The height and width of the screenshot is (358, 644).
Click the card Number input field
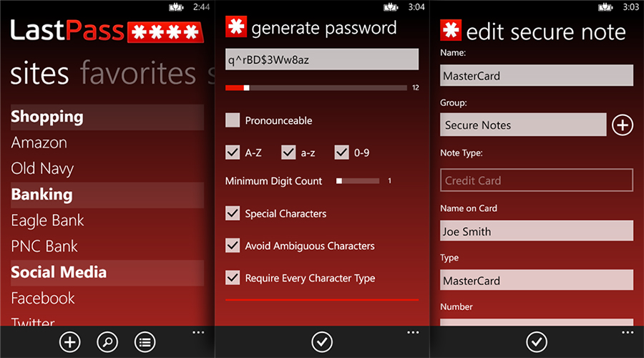point(537,322)
